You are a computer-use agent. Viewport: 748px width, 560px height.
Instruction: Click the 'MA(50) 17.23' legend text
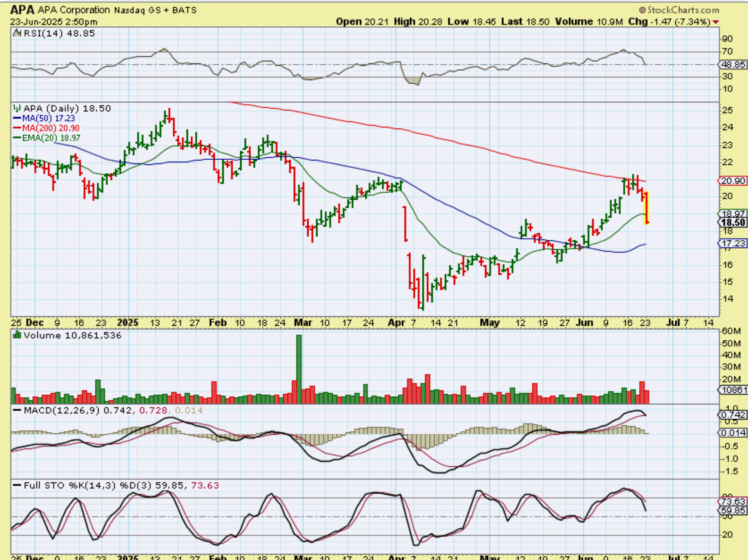48,118
